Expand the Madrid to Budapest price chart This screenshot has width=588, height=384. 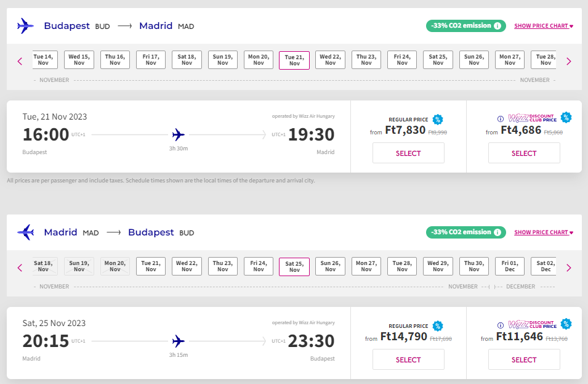click(x=544, y=232)
